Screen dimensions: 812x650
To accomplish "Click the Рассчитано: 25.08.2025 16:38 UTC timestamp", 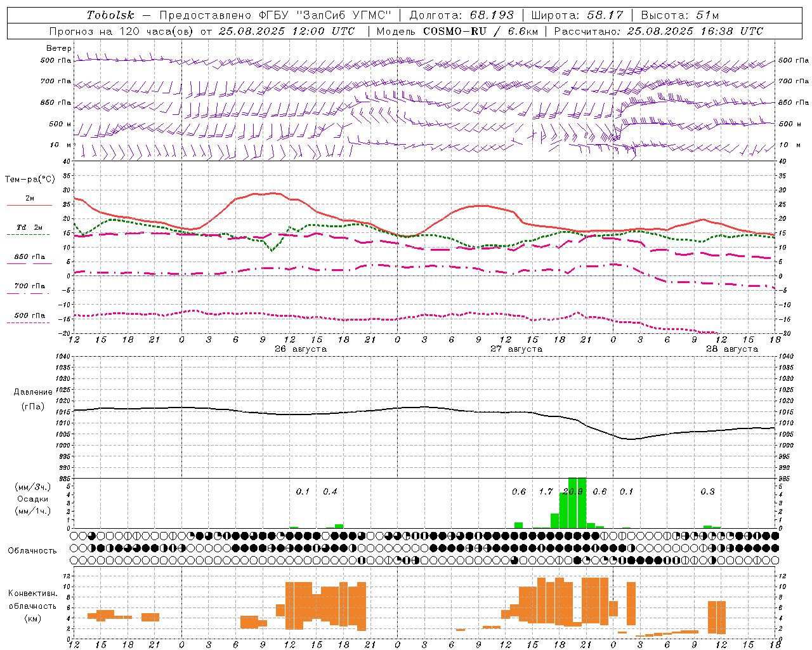I will [658, 31].
